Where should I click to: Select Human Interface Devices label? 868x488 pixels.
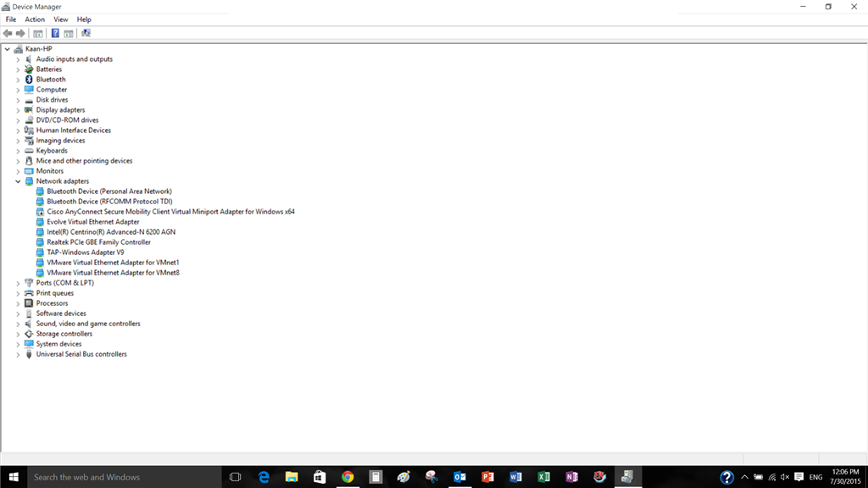pyautogui.click(x=74, y=130)
